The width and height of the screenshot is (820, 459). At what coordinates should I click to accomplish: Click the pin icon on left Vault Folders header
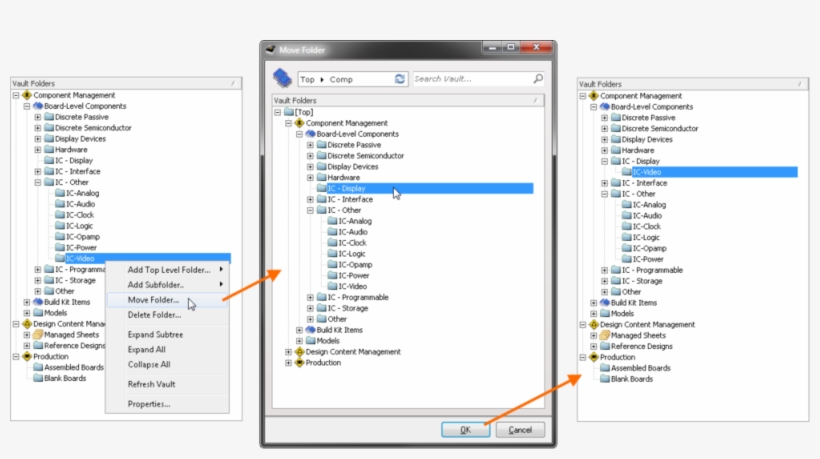tap(233, 84)
